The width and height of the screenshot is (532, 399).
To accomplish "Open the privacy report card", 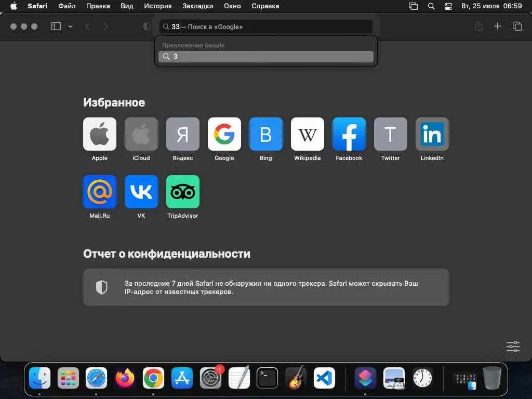I will pyautogui.click(x=265, y=287).
